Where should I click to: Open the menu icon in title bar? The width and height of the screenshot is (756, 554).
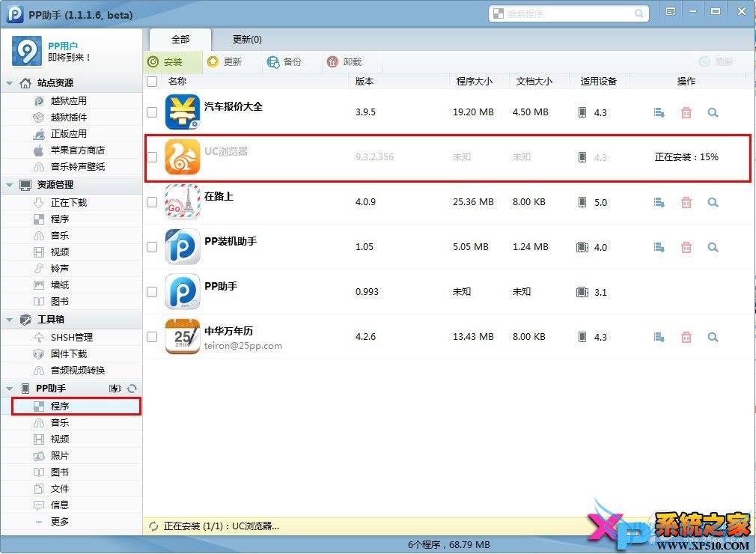(670, 11)
